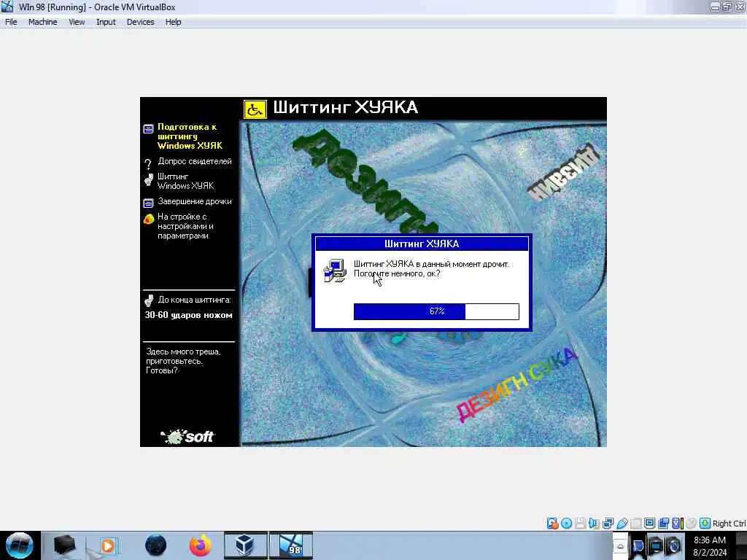Click the dialog message text about дрочит

(431, 268)
